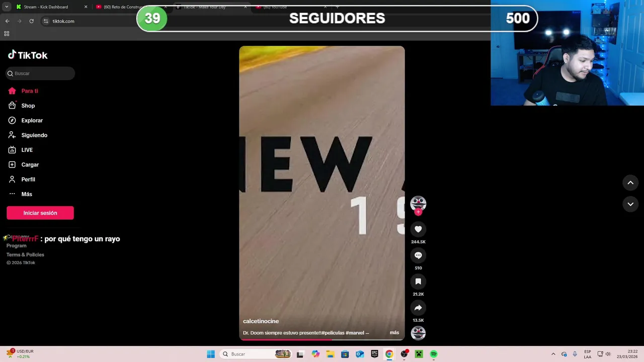Open File Explorer from the taskbar
This screenshot has width=644, height=362.
(x=330, y=354)
